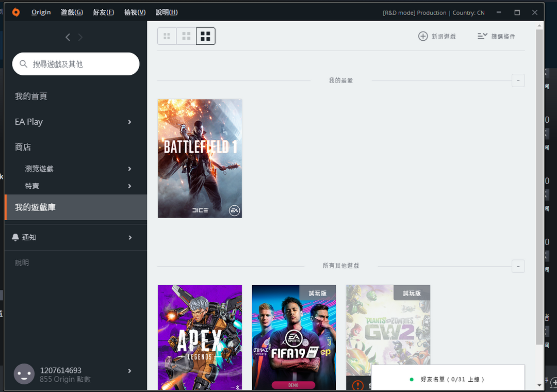Screen dimensions: 557x392
Task: Close the Origin window
Action: 535,12
